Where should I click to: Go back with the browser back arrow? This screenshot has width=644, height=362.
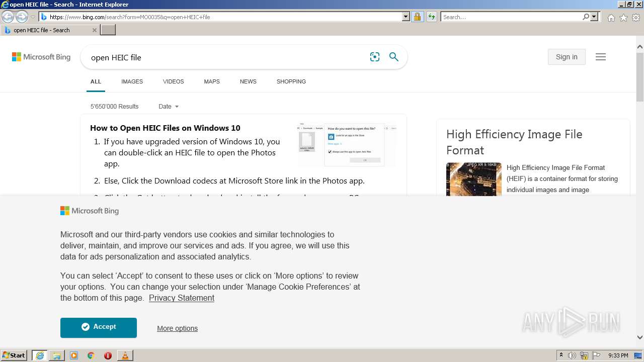[8, 17]
